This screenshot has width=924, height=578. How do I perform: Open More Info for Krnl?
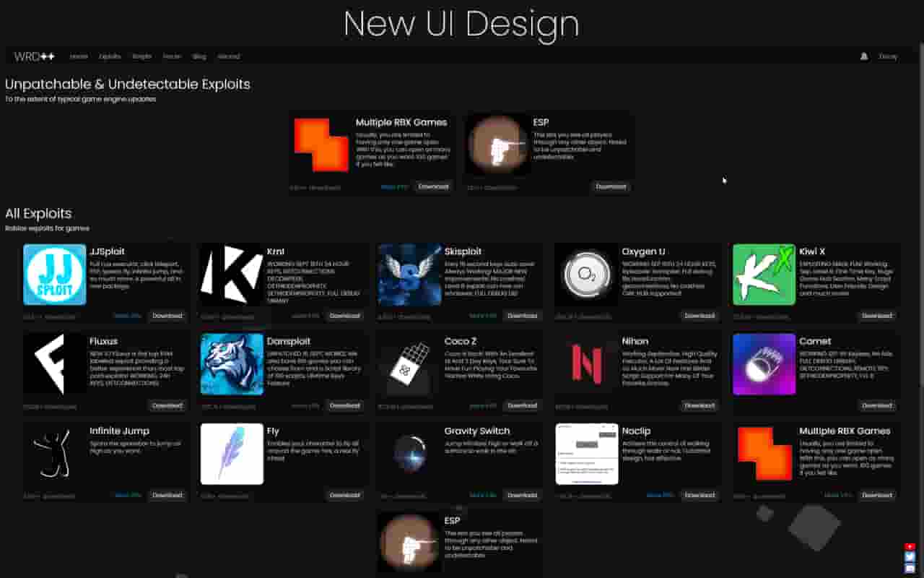(305, 316)
